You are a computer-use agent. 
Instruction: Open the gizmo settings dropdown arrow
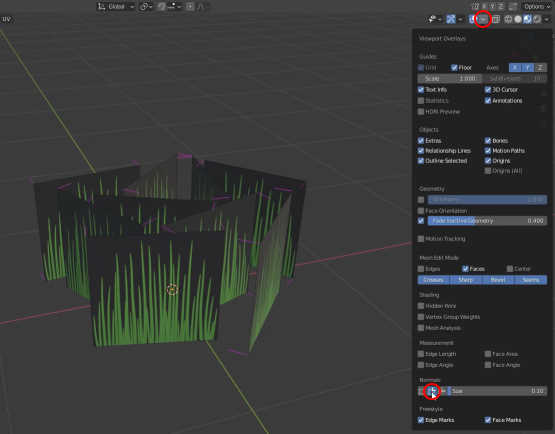pyautogui.click(x=460, y=19)
